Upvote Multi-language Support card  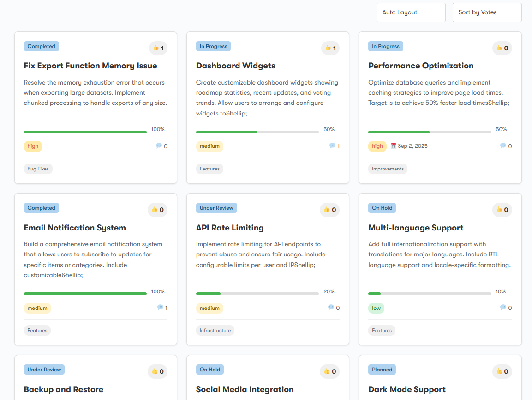[x=502, y=210]
